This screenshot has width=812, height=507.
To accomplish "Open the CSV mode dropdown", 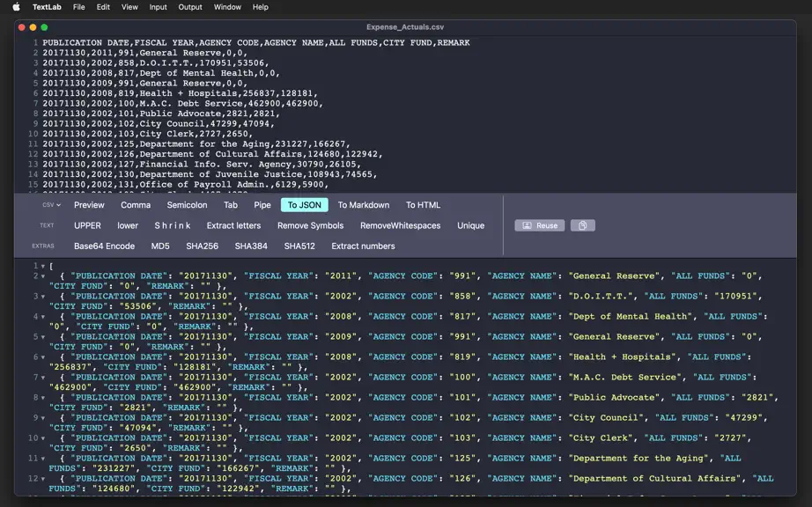I will (x=51, y=205).
